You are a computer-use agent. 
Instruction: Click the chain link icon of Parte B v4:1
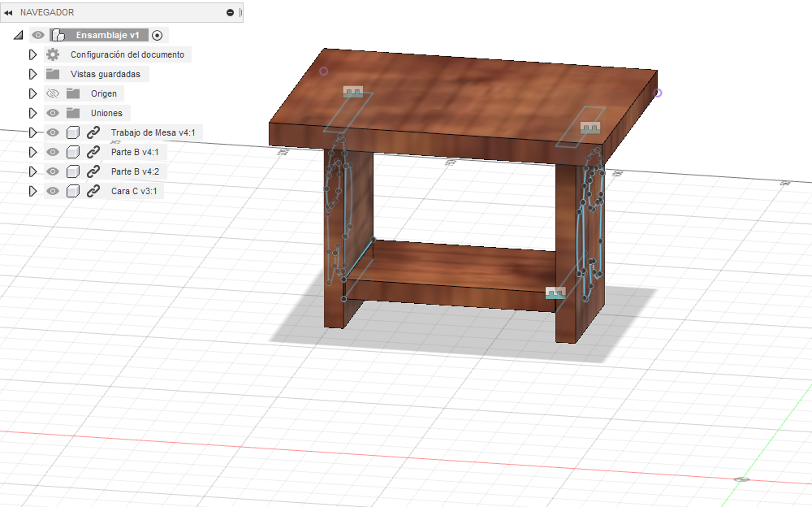point(93,152)
